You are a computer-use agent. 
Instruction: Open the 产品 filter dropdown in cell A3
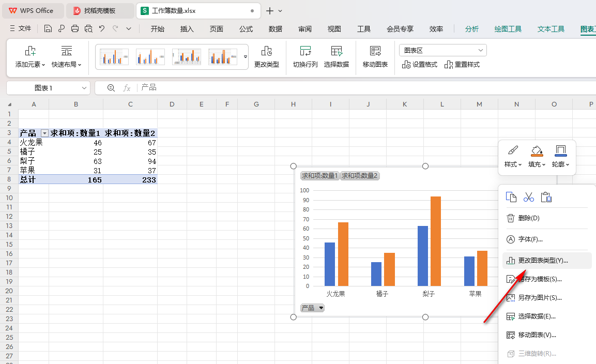tap(44, 133)
